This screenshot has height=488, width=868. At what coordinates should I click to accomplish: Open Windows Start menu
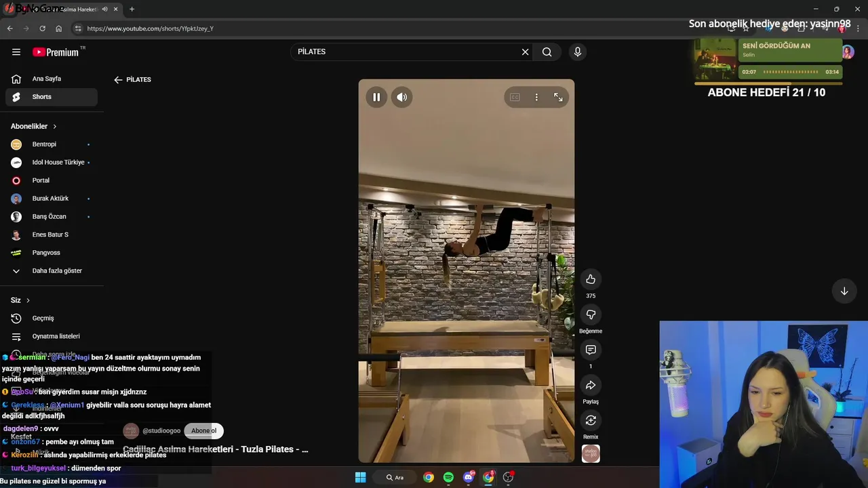point(361,477)
